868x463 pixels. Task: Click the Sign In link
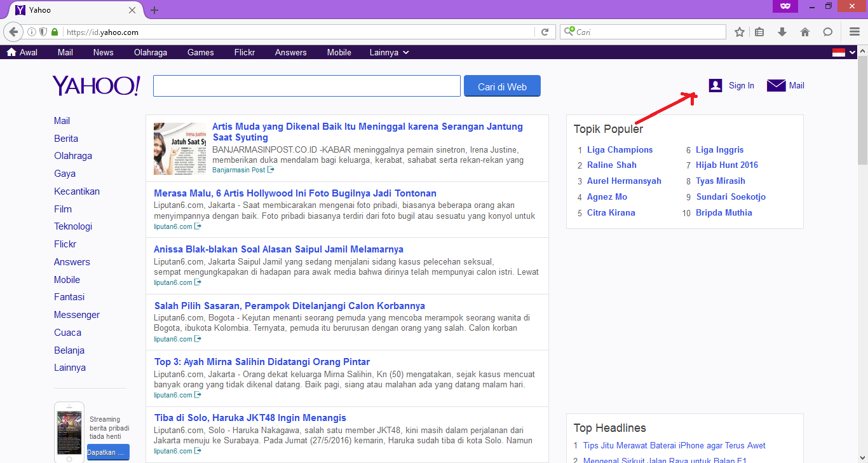(742, 85)
